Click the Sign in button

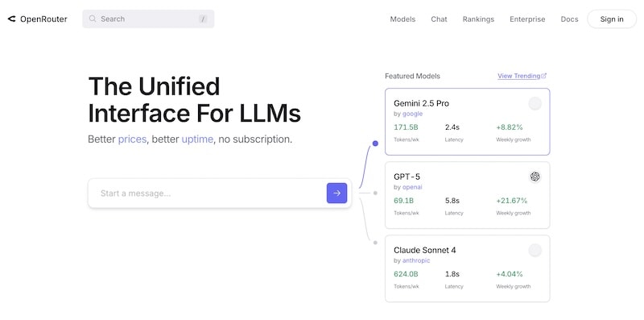(612, 19)
